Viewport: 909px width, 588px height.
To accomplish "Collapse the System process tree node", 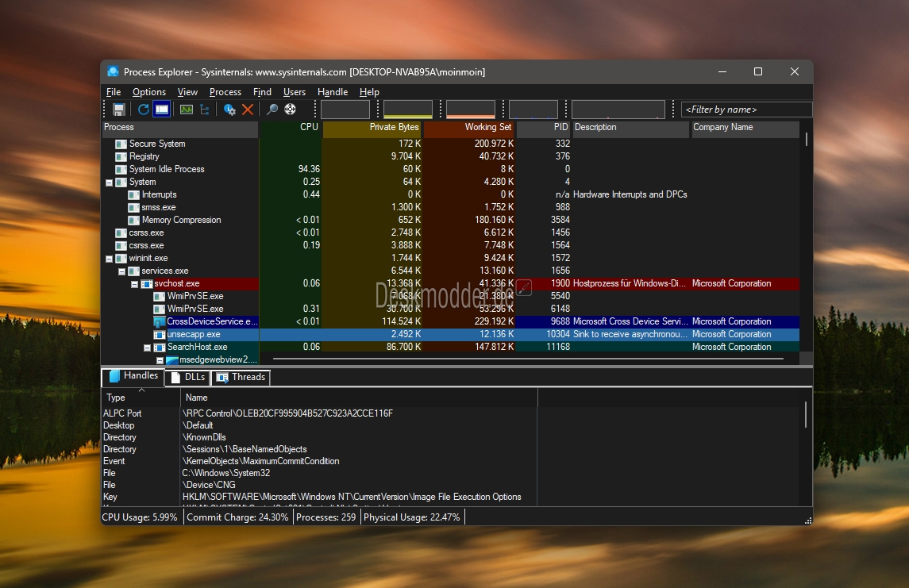I will click(110, 183).
